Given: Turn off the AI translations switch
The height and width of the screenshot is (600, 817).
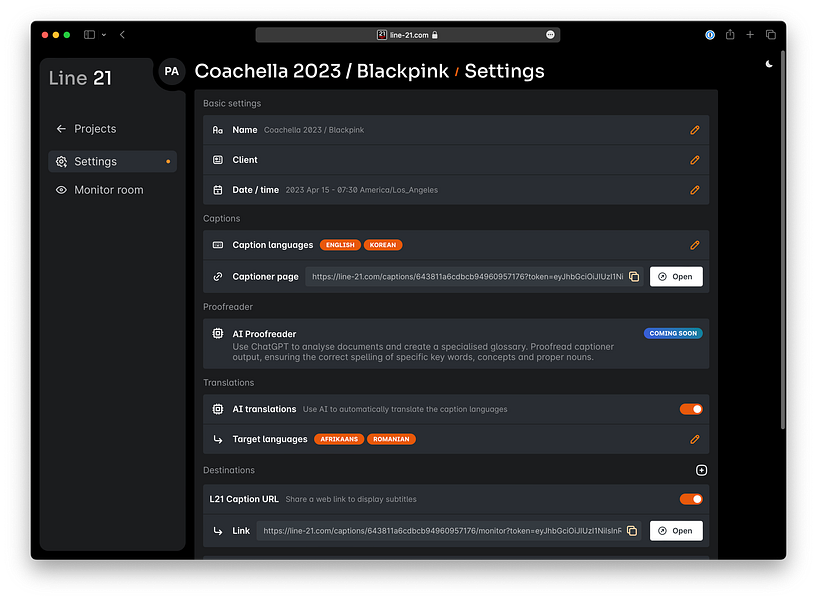Looking at the screenshot, I should [x=691, y=409].
